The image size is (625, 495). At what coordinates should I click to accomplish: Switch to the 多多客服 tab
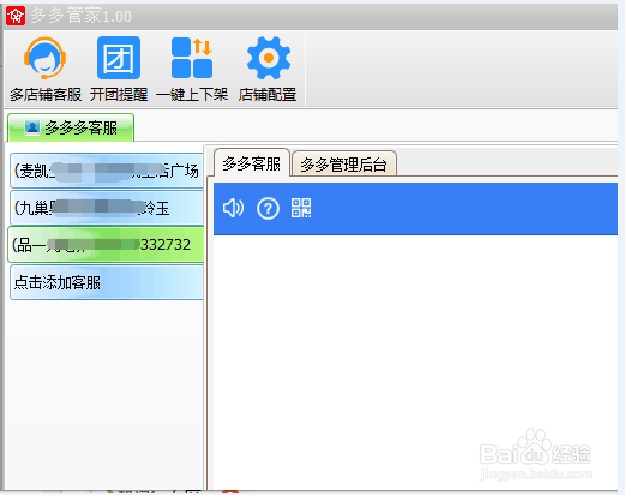pyautogui.click(x=252, y=163)
